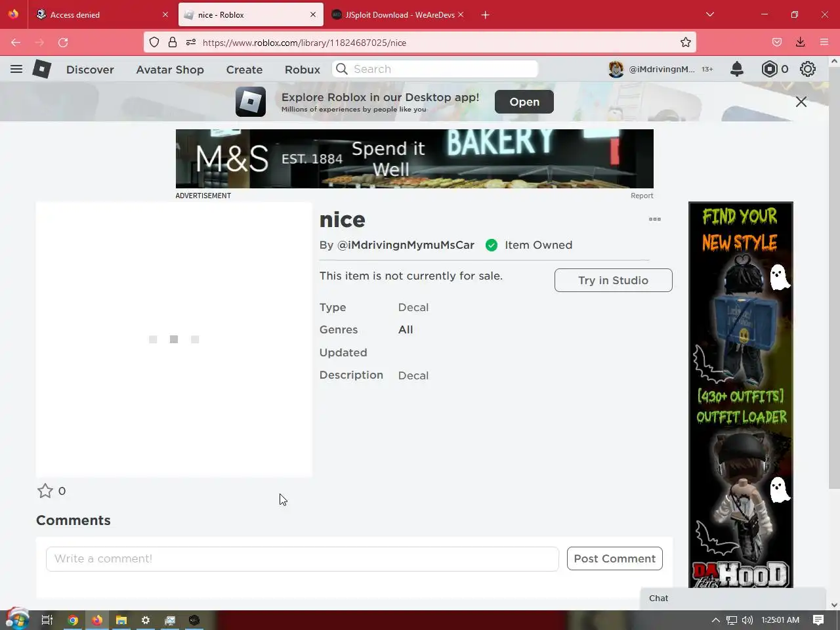Open the notifications bell
This screenshot has width=840, height=630.
point(737,69)
